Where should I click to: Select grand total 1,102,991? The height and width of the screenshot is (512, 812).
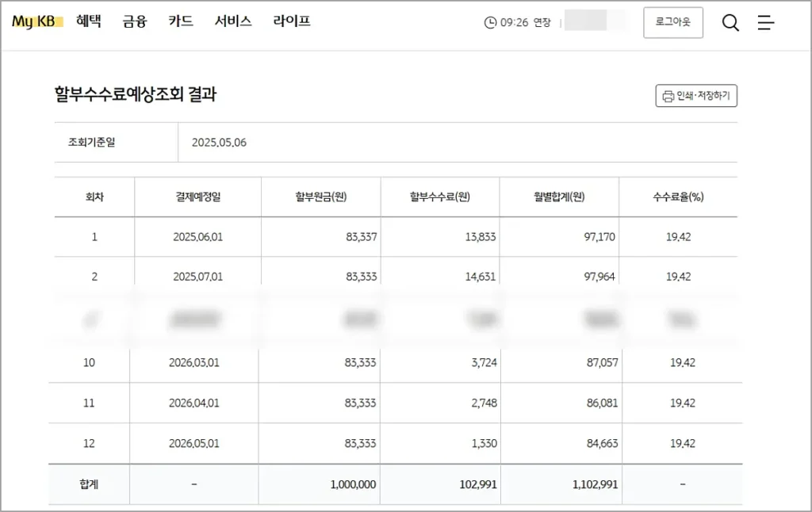[595, 484]
